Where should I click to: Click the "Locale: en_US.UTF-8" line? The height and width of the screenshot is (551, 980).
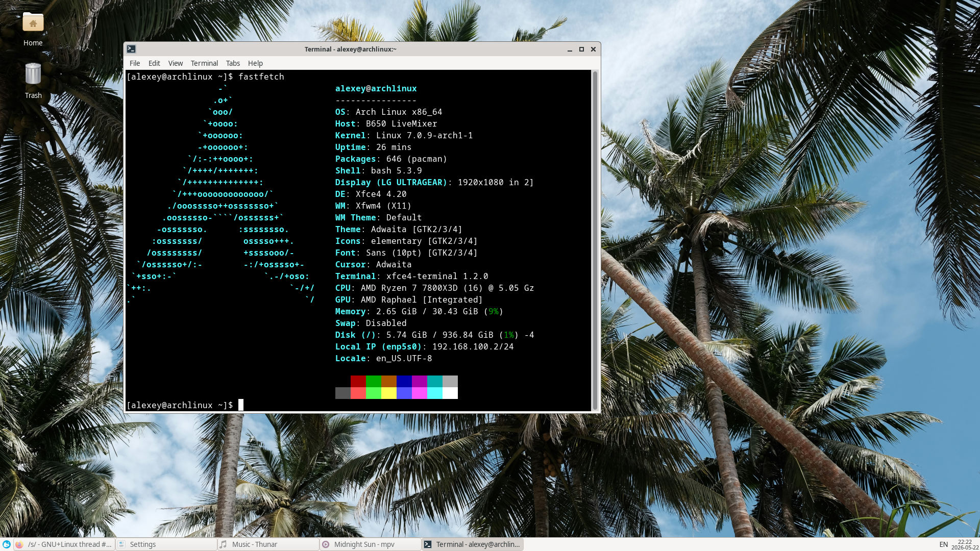(x=384, y=358)
